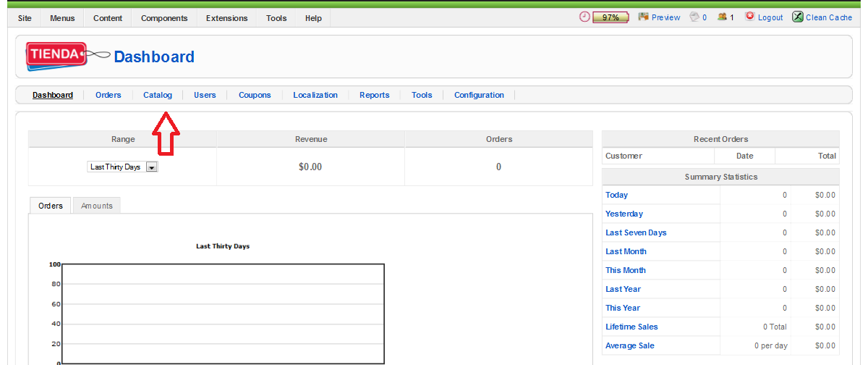Switch to the Amounts chart tab
The width and height of the screenshot is (868, 365).
pos(97,206)
